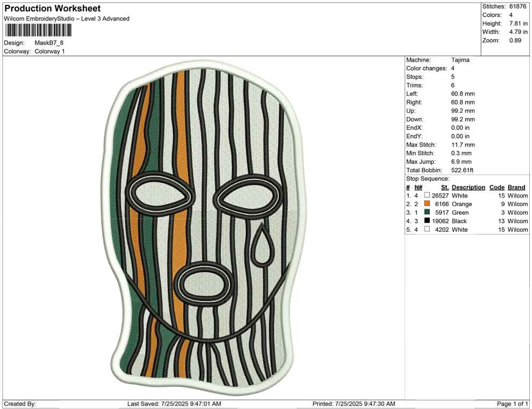Click the 'Left:' value '60.8 mm'
The height and width of the screenshot is (409, 532).
pyautogui.click(x=463, y=94)
